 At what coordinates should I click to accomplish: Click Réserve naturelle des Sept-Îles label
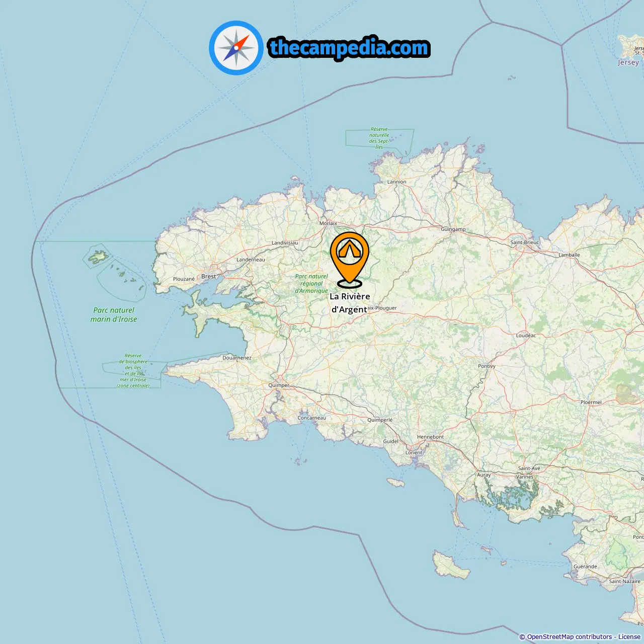(x=379, y=138)
